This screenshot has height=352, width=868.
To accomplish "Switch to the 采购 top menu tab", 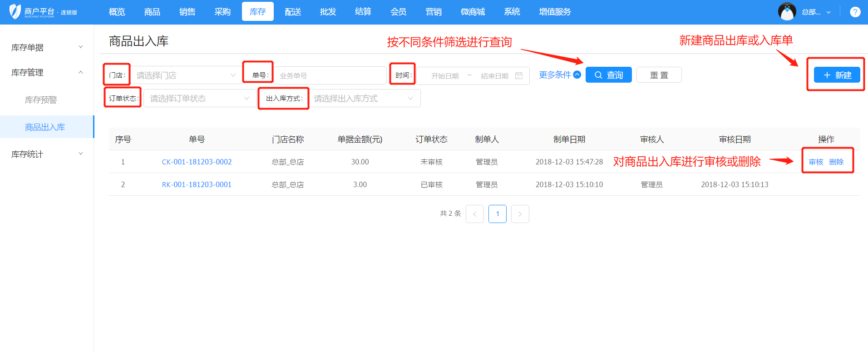I will (x=222, y=12).
